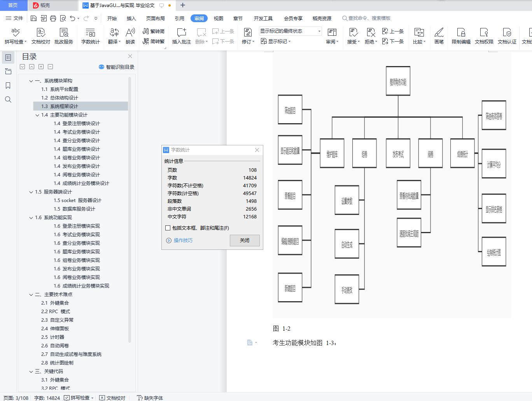
Task: Open print preview from the quick access toolbar
Action: coord(63,18)
